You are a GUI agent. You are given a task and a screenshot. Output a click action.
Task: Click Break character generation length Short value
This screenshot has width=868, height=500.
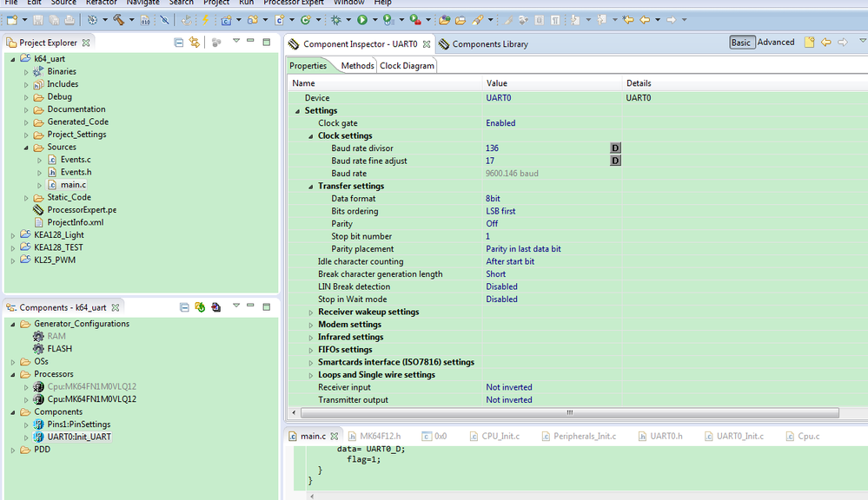pyautogui.click(x=495, y=273)
